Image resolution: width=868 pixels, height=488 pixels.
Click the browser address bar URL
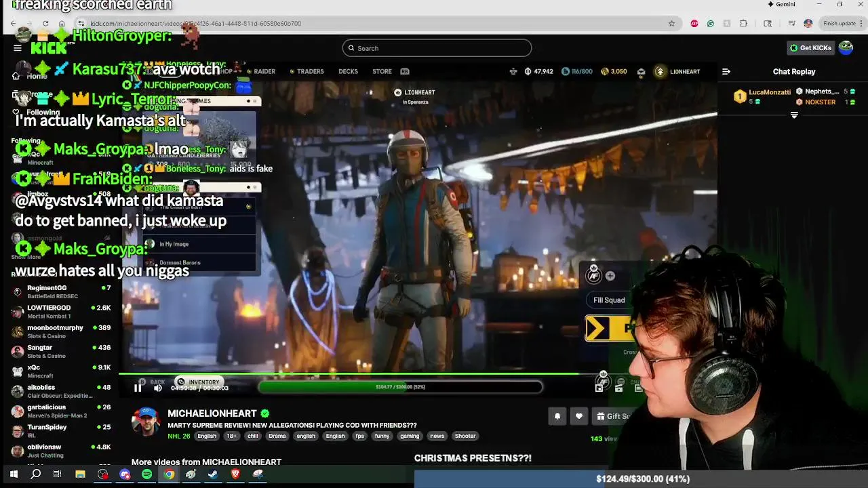[196, 23]
